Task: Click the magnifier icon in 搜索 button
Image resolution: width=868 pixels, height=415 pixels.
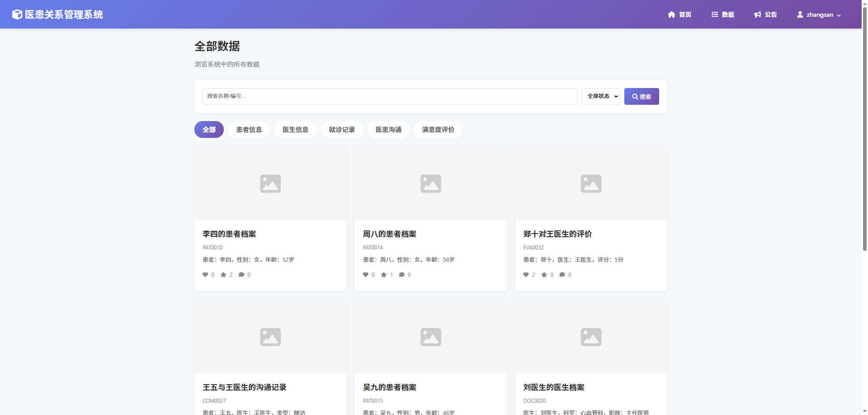Action: point(635,97)
